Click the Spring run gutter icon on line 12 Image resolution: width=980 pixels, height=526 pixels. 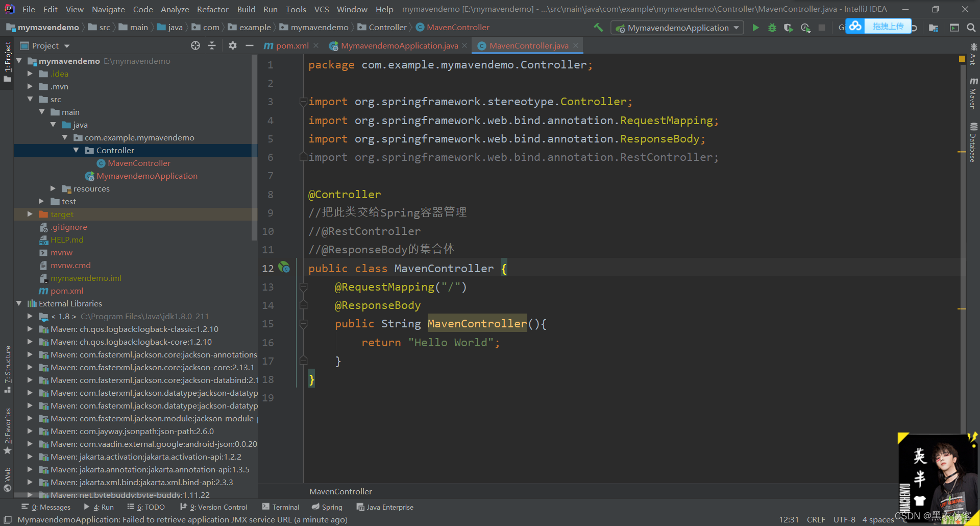pyautogui.click(x=284, y=267)
